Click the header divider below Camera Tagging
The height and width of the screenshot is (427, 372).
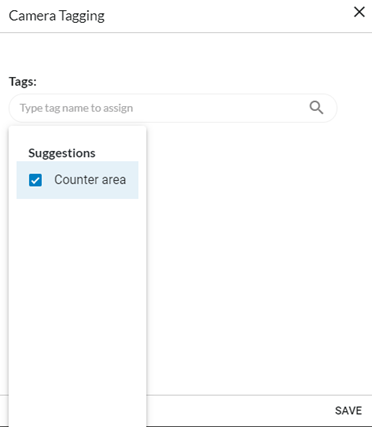186,33
